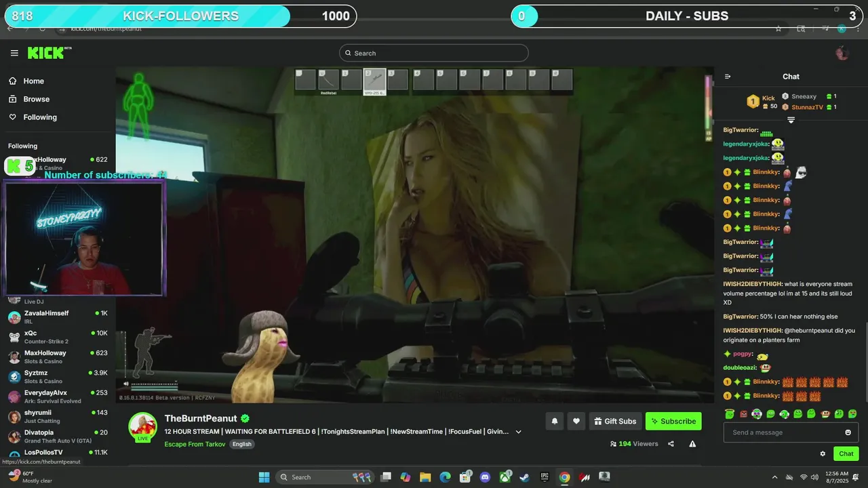Switch to Chrome on taskbar
This screenshot has height=488, width=868.
point(564,477)
